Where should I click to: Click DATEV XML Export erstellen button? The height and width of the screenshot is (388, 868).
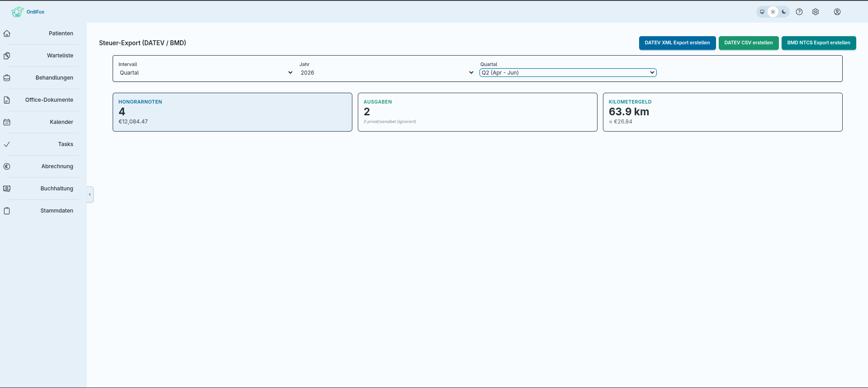tap(677, 43)
